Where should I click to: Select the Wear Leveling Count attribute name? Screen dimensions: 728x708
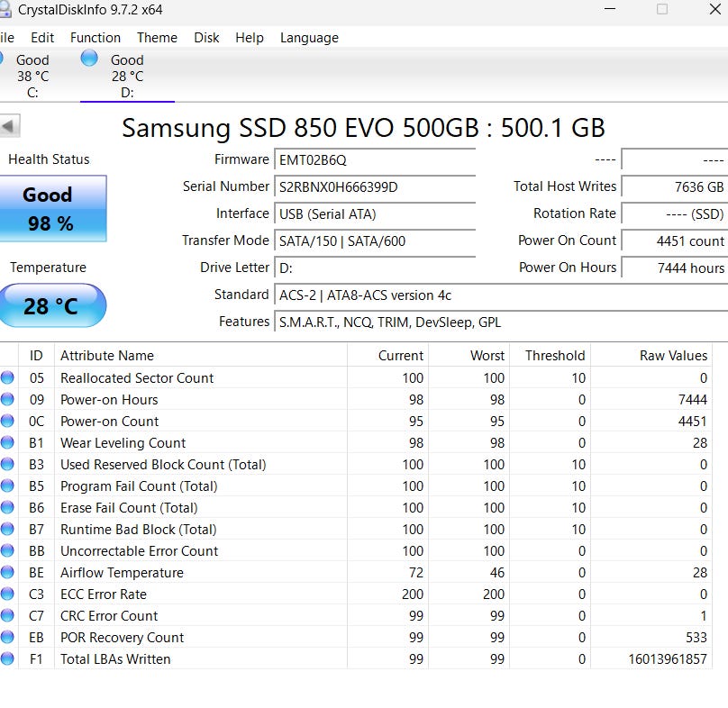123,443
